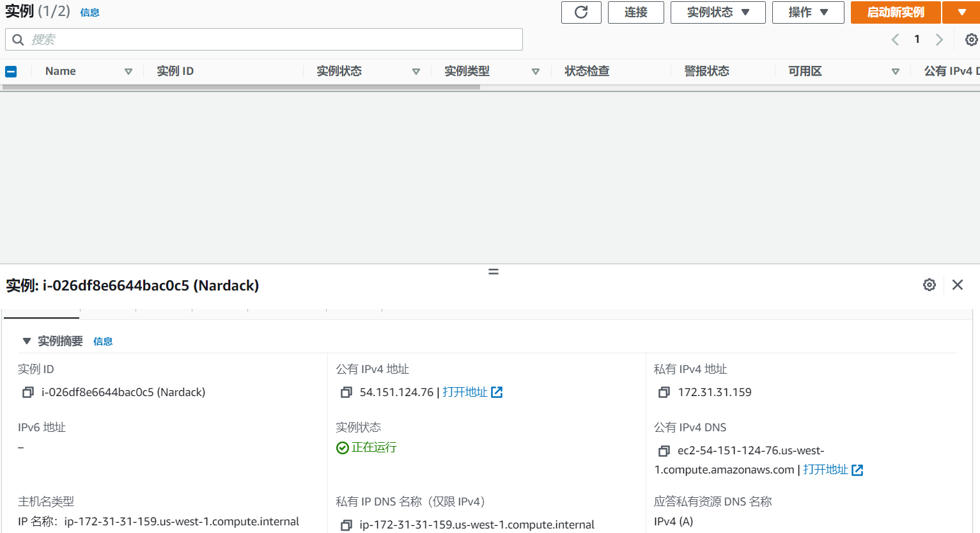Viewport: 980px width, 533px height.
Task: Click the 公有 IPv4 column header
Action: (951, 71)
